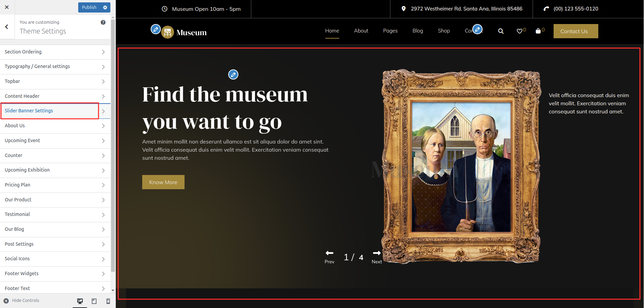Open the Shop menu item
644x308 pixels.
pos(444,31)
